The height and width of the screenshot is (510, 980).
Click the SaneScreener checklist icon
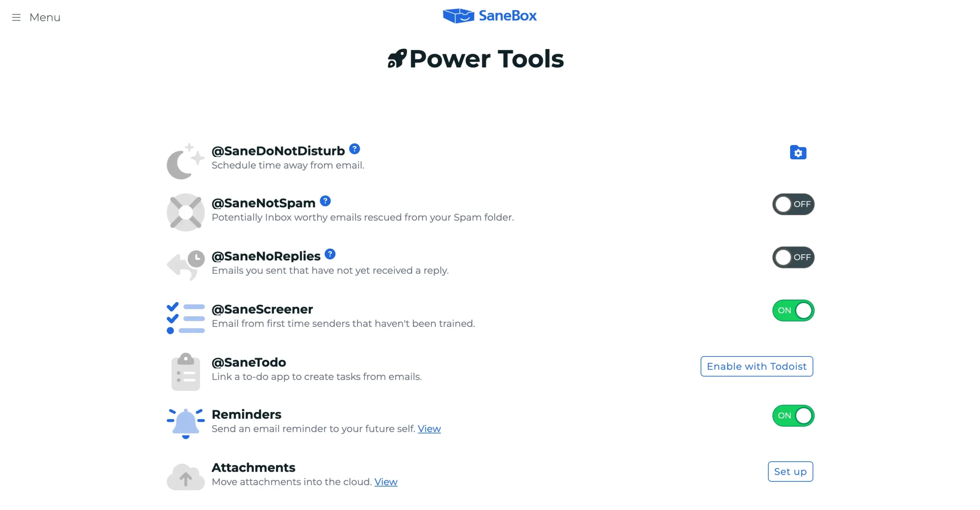pyautogui.click(x=186, y=318)
